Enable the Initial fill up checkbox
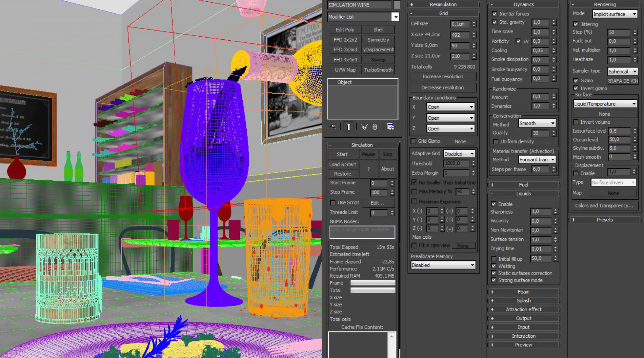This screenshot has height=358, width=644. tap(494, 259)
